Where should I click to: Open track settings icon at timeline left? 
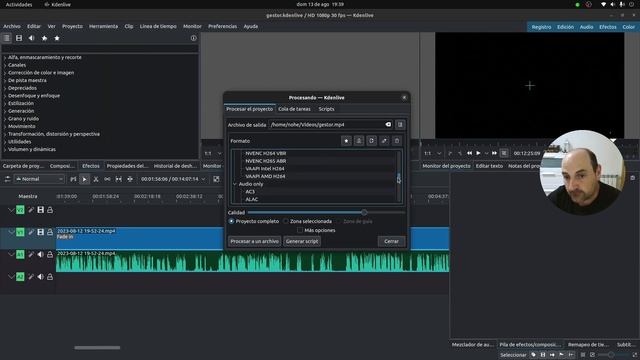coord(7,179)
